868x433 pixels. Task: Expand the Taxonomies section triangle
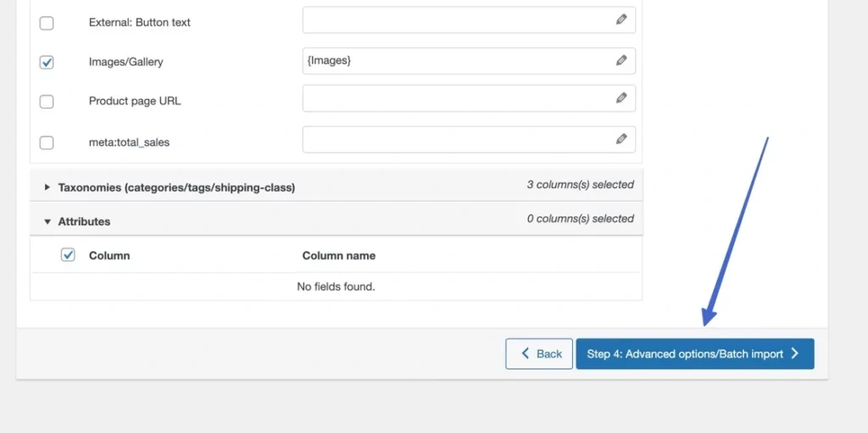[x=47, y=186]
